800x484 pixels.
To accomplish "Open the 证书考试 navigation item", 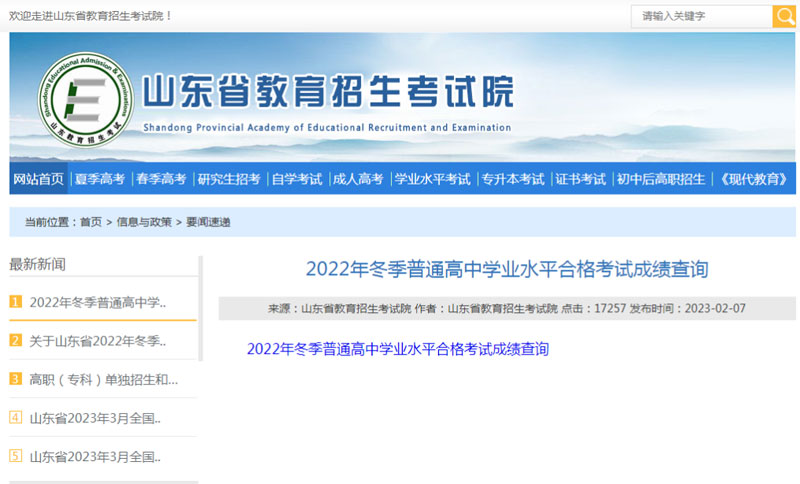I will point(581,179).
